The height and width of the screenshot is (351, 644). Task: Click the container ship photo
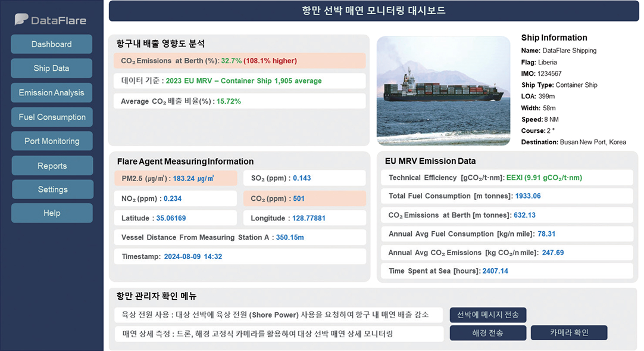(x=443, y=91)
